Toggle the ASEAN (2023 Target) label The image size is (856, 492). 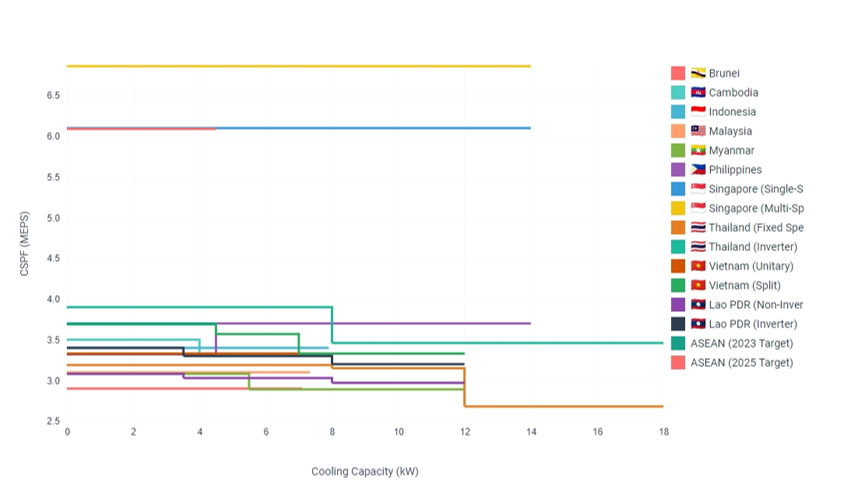tap(742, 343)
